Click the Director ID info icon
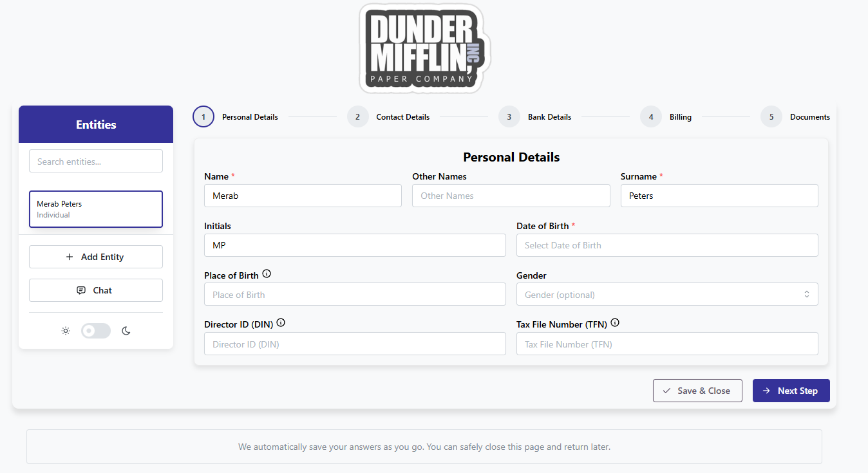868x473 pixels. tap(281, 323)
